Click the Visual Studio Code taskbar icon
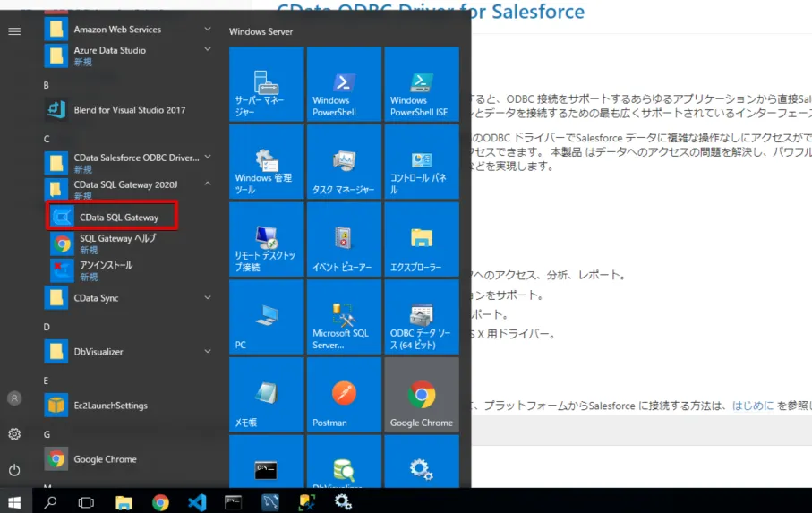Screen dimensions: 812x513 click(197, 502)
